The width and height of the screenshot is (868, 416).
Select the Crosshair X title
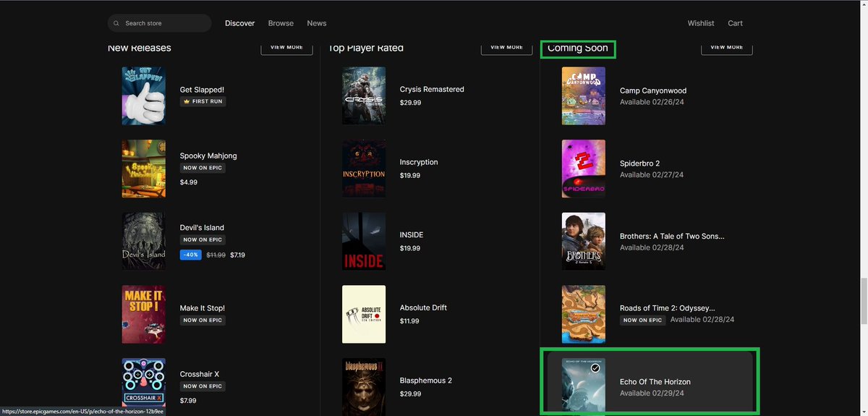click(200, 374)
